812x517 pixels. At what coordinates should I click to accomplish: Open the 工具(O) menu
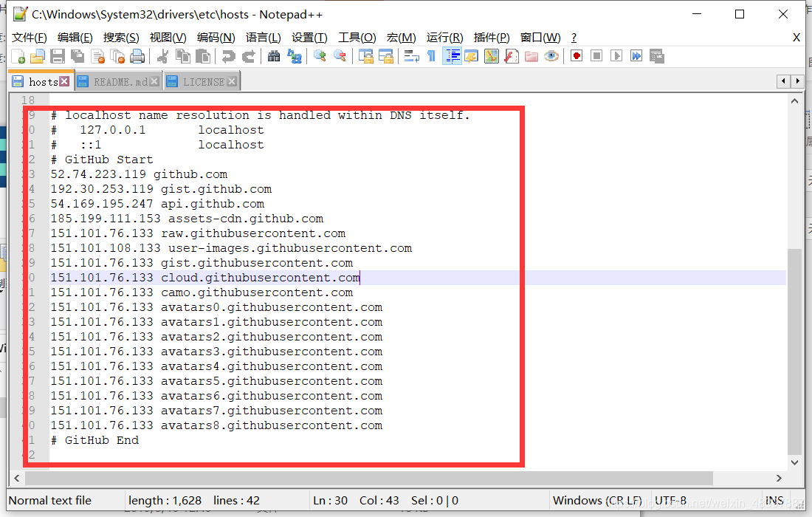[357, 38]
